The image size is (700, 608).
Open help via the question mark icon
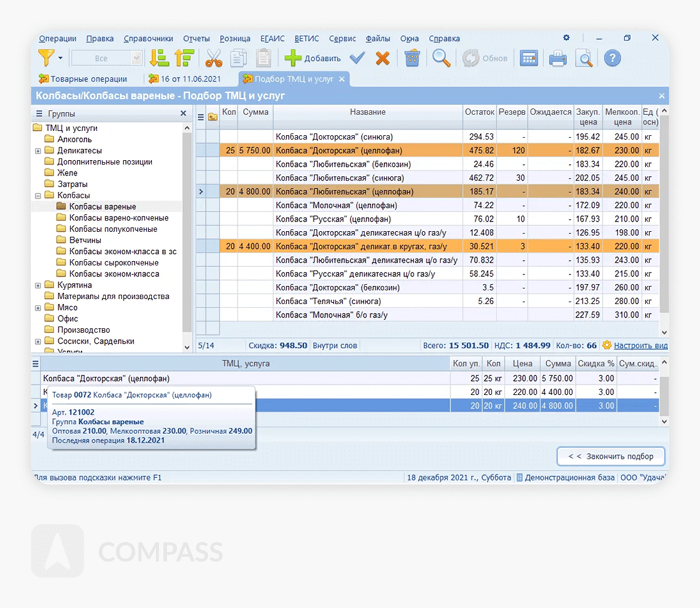click(612, 58)
